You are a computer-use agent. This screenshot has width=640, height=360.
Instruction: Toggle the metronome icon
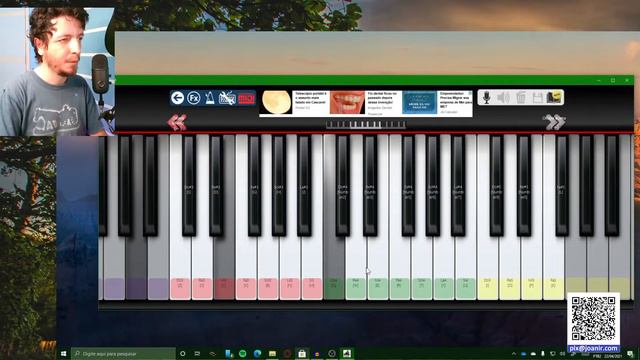coord(209,98)
